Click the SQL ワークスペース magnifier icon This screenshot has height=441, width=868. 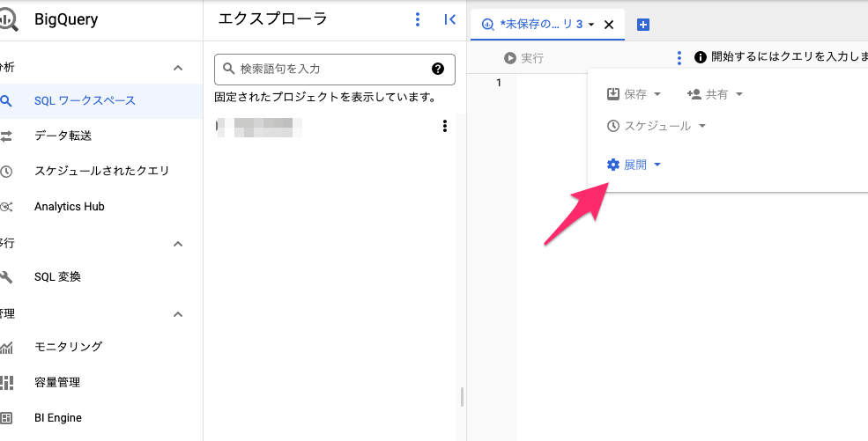point(5,100)
